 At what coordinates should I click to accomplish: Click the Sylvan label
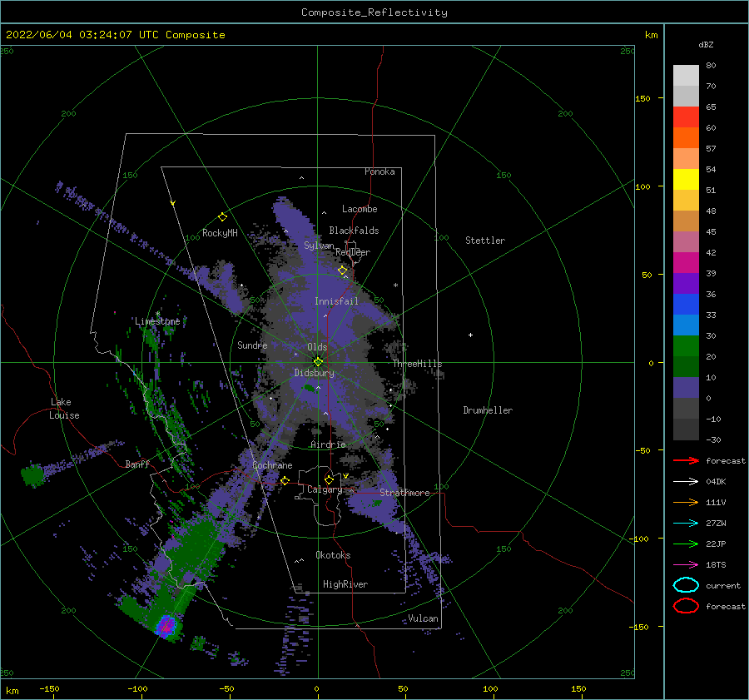(x=319, y=246)
